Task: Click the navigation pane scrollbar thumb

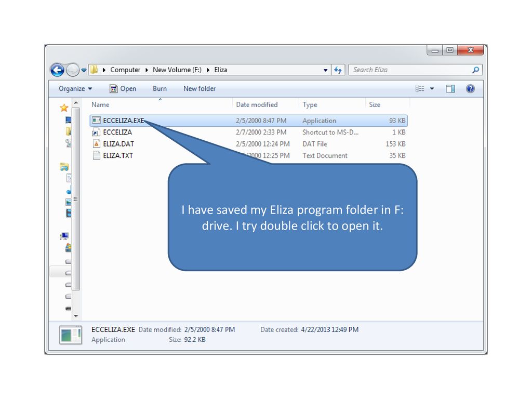Action: coord(76,199)
